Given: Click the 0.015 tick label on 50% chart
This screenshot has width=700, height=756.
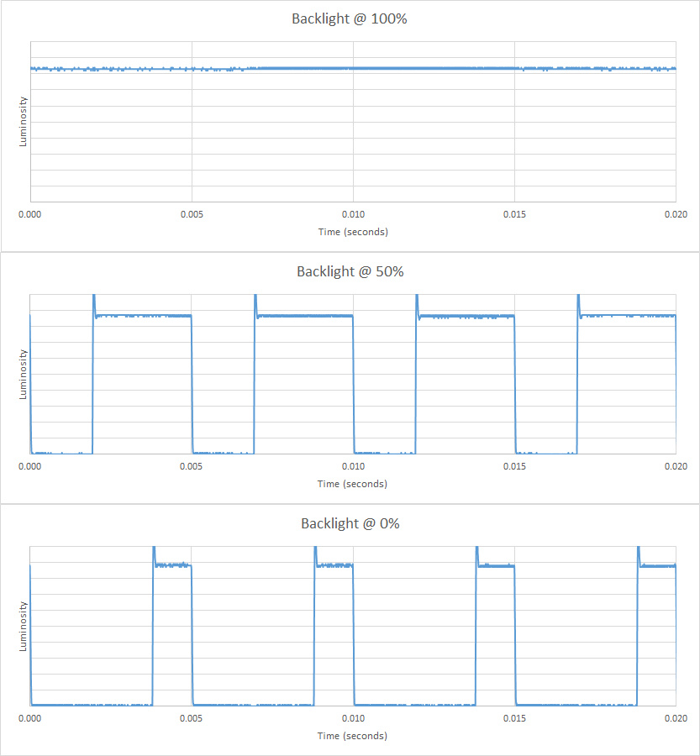Looking at the screenshot, I should click(x=514, y=467).
